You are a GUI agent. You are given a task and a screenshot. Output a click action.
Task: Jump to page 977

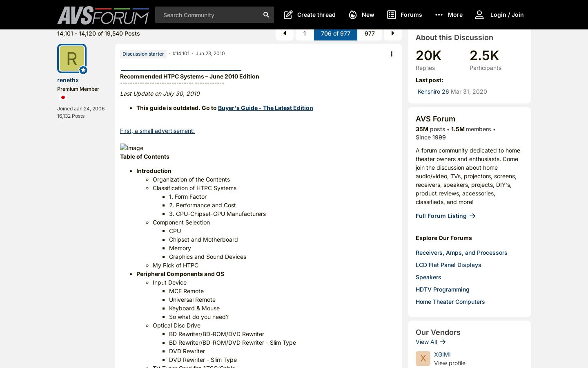[x=370, y=34]
